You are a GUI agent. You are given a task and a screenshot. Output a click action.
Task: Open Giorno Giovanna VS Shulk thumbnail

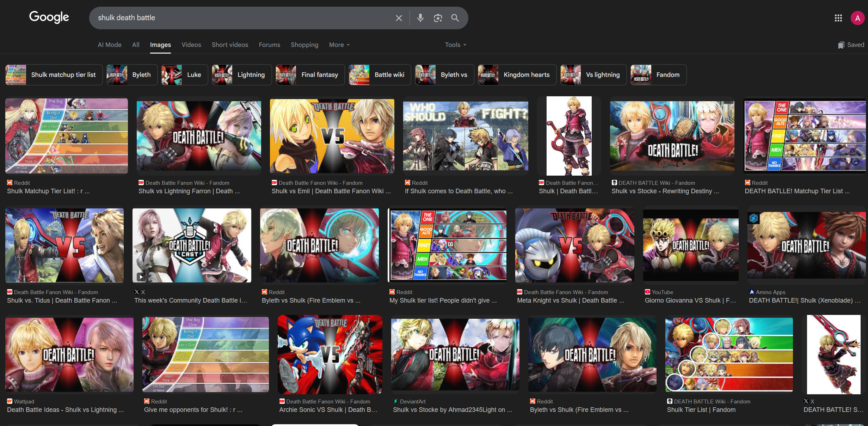691,245
